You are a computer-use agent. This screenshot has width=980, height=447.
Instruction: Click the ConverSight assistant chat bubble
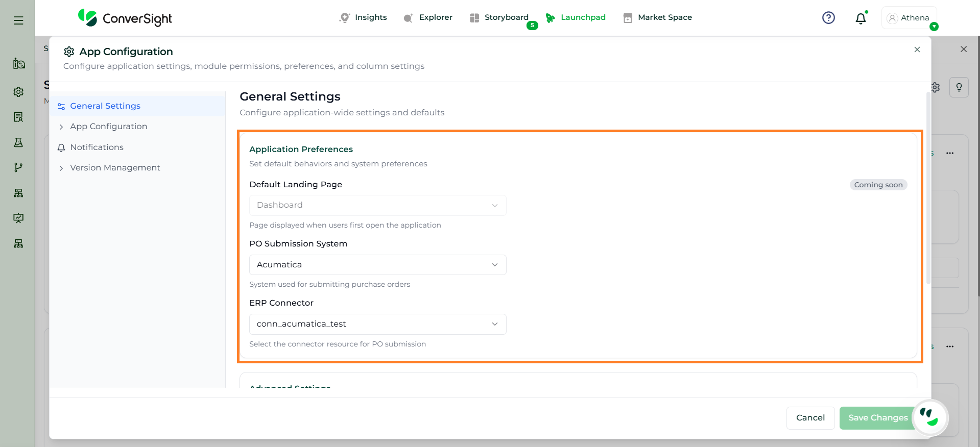pyautogui.click(x=929, y=417)
